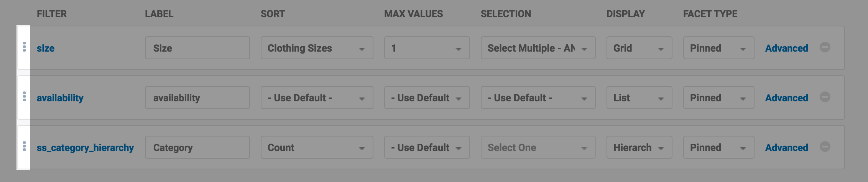Remove the availability filter with minus icon
868x182 pixels.
[825, 97]
